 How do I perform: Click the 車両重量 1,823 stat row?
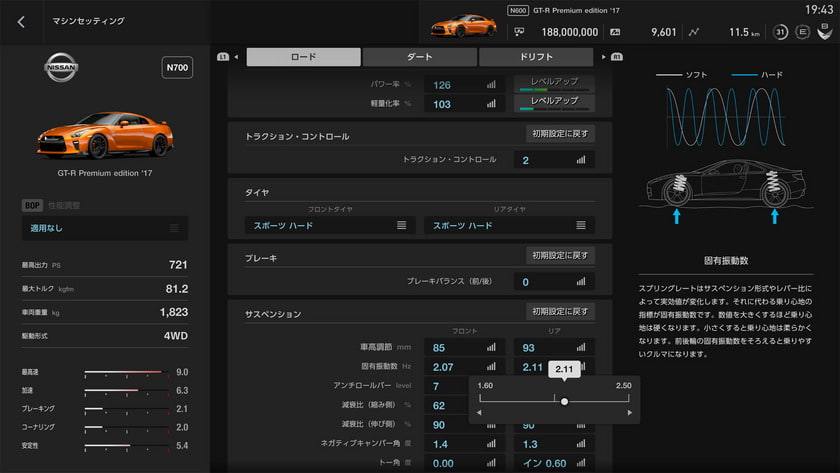tap(105, 312)
